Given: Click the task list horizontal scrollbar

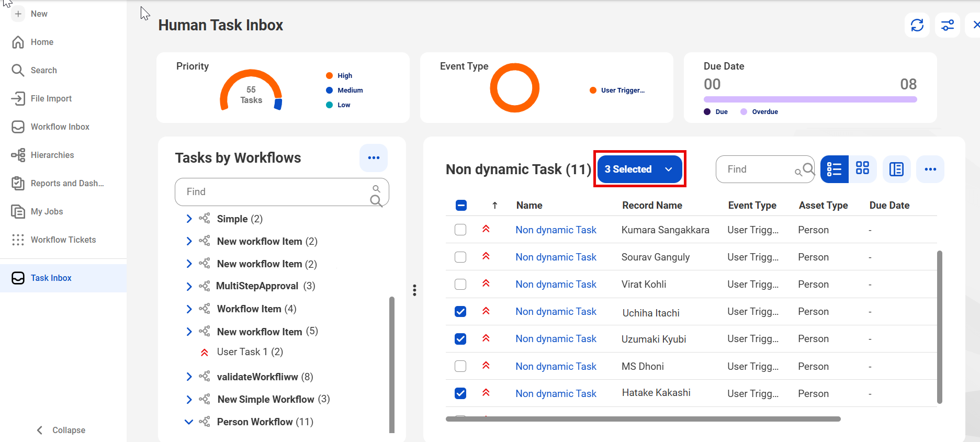Looking at the screenshot, I should pyautogui.click(x=643, y=419).
